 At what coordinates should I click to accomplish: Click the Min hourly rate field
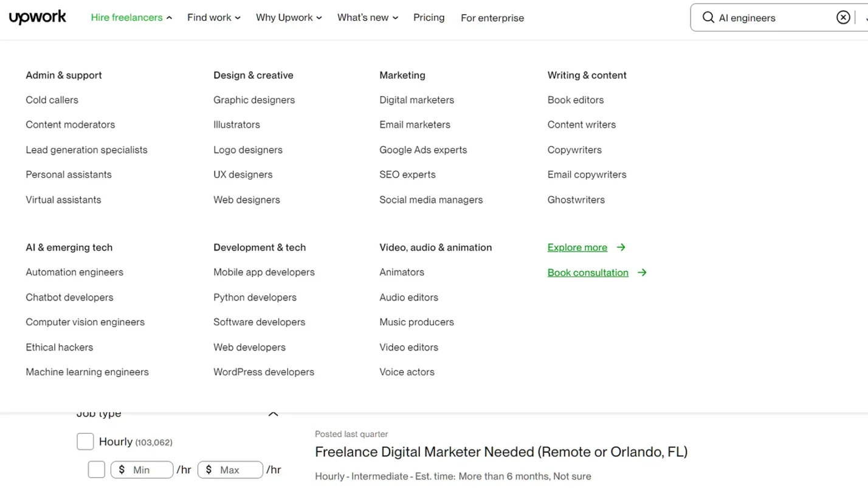(x=142, y=469)
